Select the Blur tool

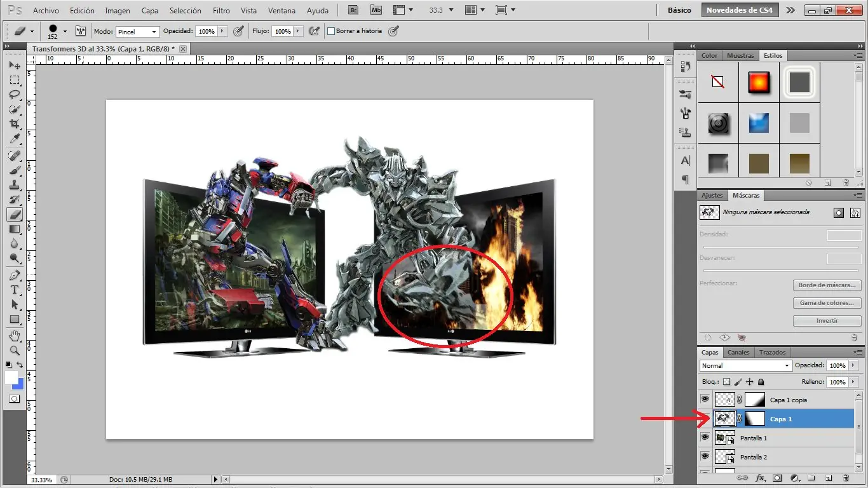pyautogui.click(x=14, y=243)
